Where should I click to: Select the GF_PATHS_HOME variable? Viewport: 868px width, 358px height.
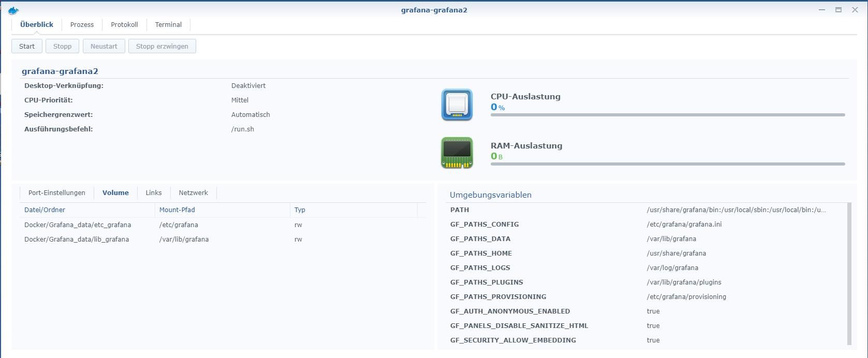click(x=646, y=253)
